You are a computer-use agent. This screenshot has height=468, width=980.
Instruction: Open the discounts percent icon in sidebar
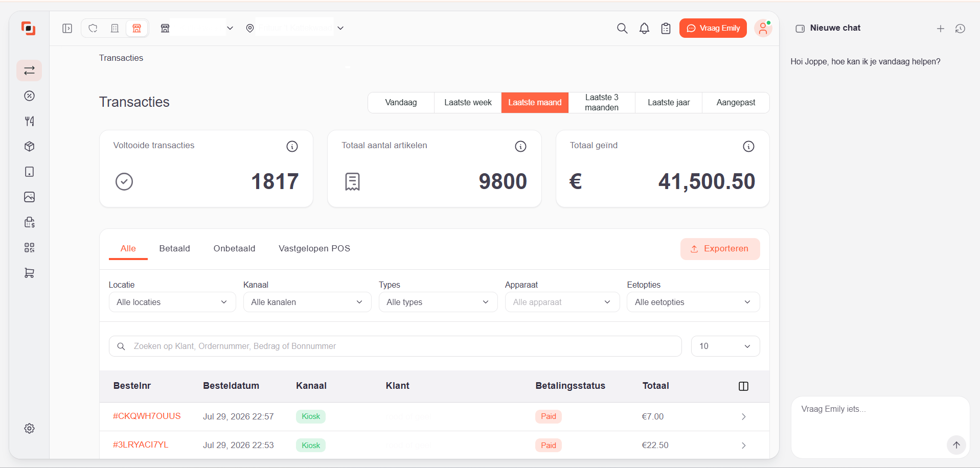tap(29, 96)
